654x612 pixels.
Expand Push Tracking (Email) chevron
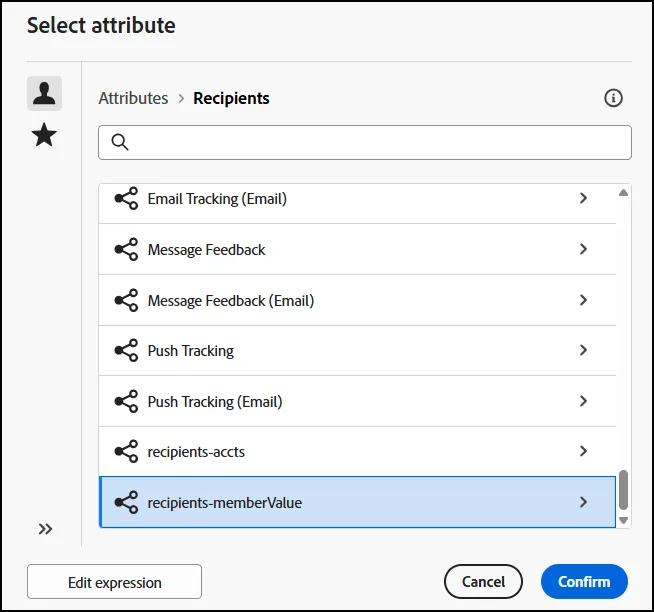tap(584, 401)
